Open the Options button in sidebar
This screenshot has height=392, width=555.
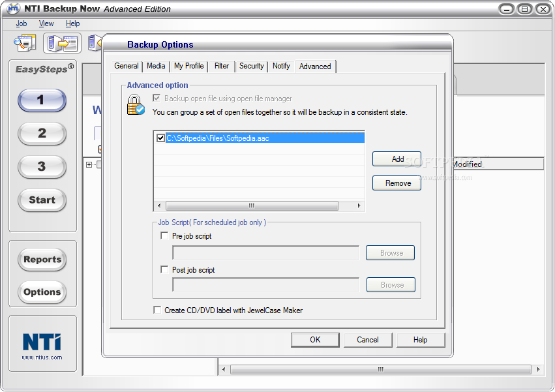coord(42,292)
